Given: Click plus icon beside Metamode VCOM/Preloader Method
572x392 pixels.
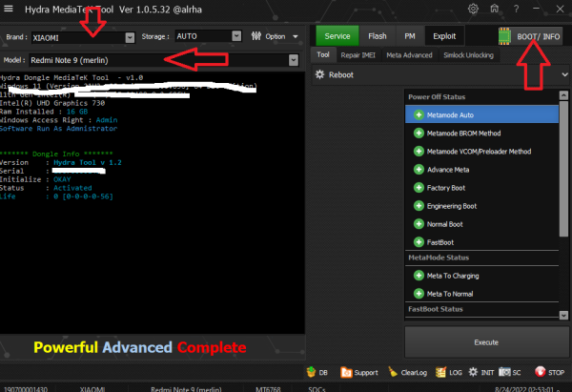Looking at the screenshot, I should click(x=419, y=151).
